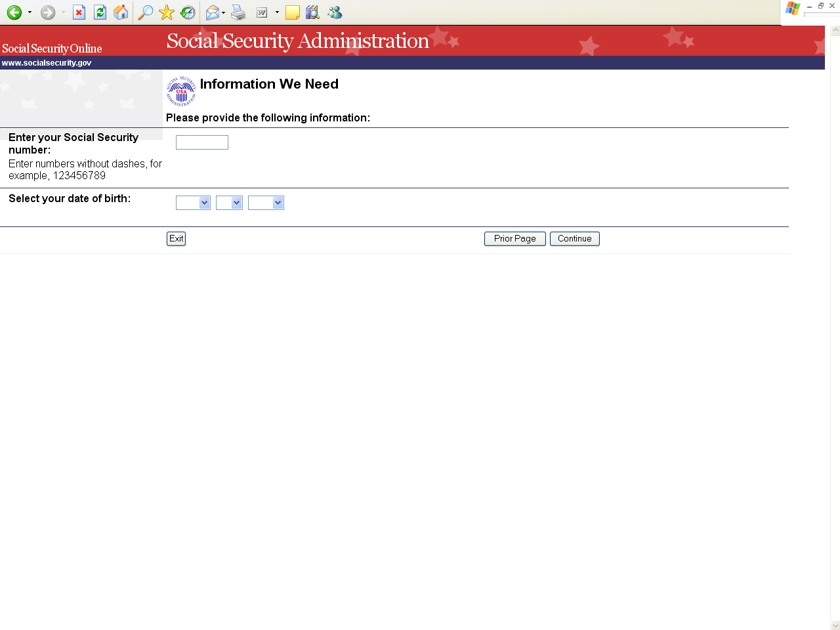The image size is (840, 630).
Task: Edit the page with the Word icon
Action: (x=262, y=12)
